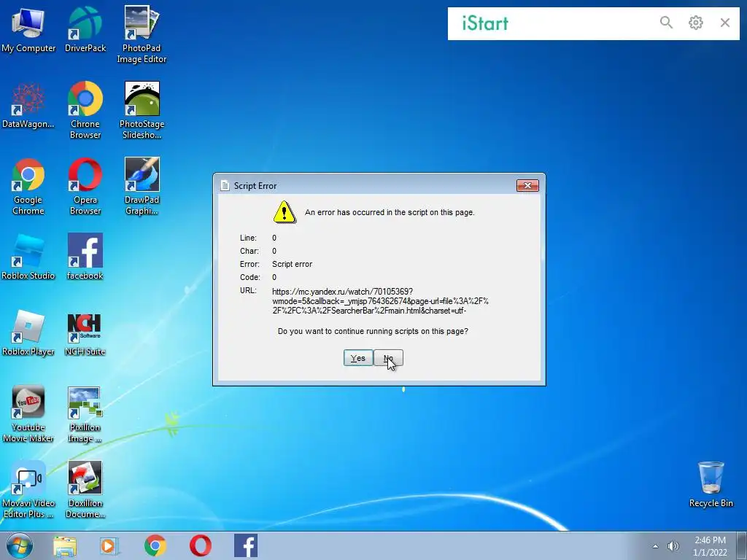This screenshot has height=560, width=747.
Task: Open iStart settings gear
Action: click(695, 23)
